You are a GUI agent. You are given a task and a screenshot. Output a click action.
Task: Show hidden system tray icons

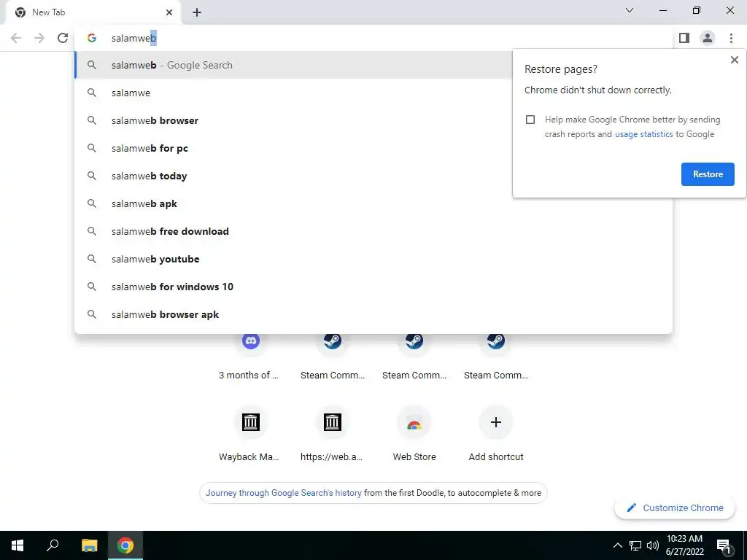pyautogui.click(x=617, y=545)
